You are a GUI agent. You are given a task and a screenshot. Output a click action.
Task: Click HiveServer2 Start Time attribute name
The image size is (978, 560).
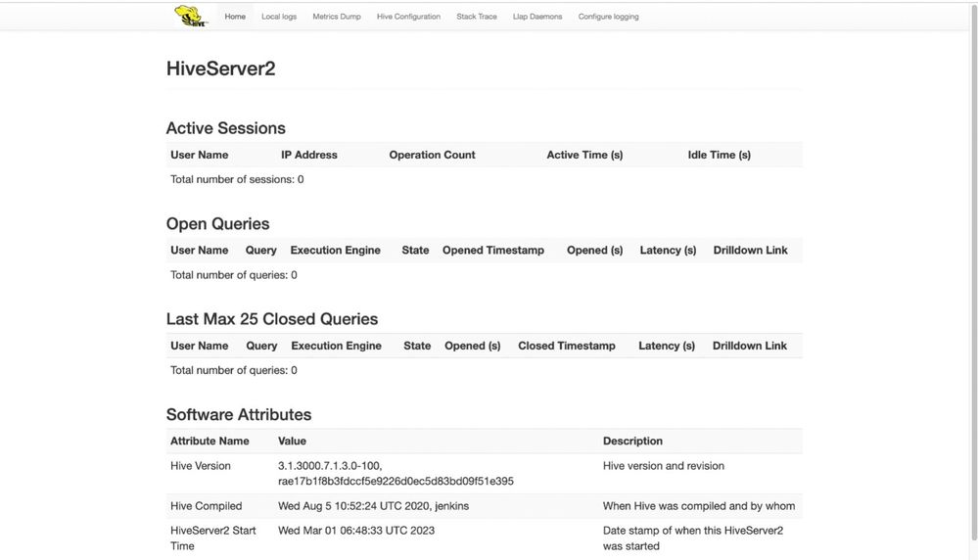[213, 538]
